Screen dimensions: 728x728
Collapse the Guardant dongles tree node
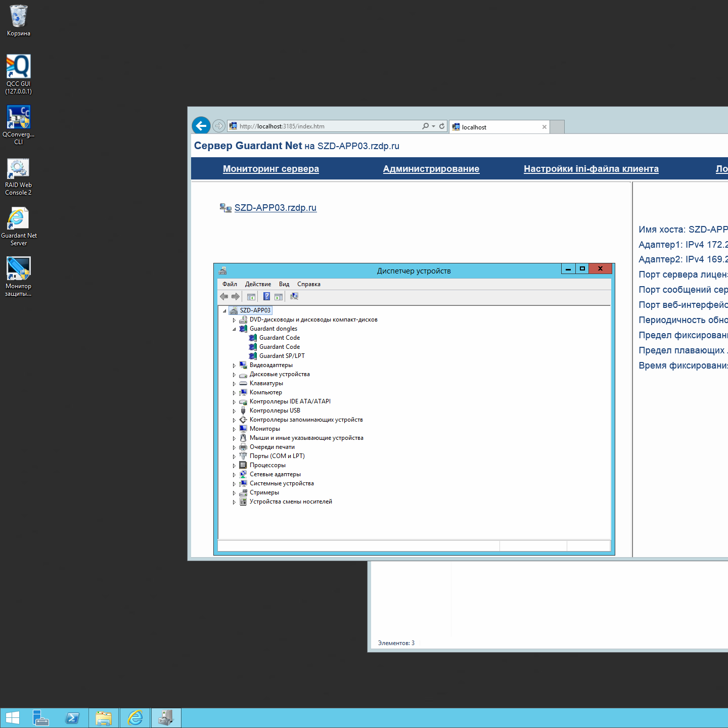coord(234,329)
